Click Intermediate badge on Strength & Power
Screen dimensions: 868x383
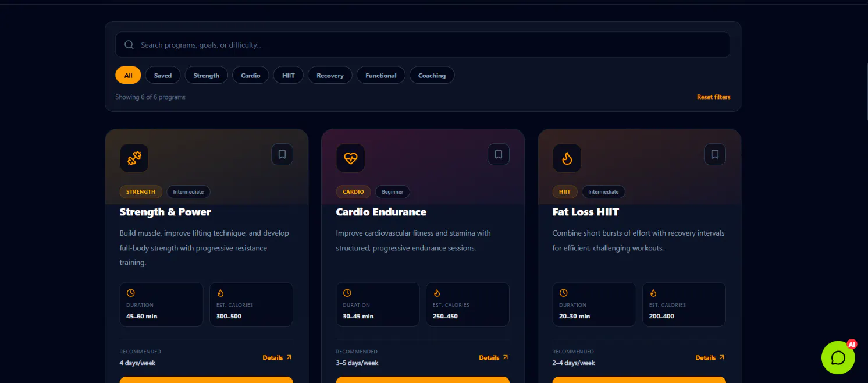(188, 191)
